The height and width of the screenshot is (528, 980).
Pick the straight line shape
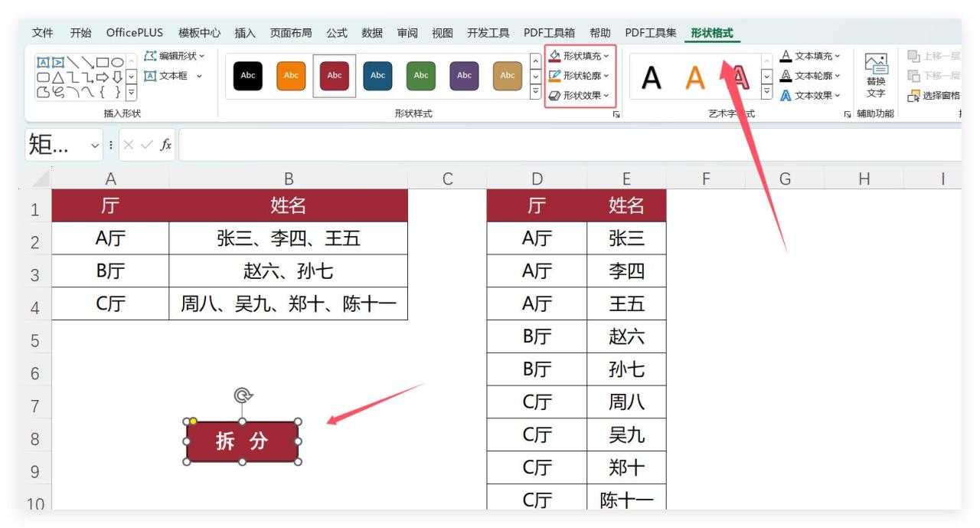(x=71, y=62)
